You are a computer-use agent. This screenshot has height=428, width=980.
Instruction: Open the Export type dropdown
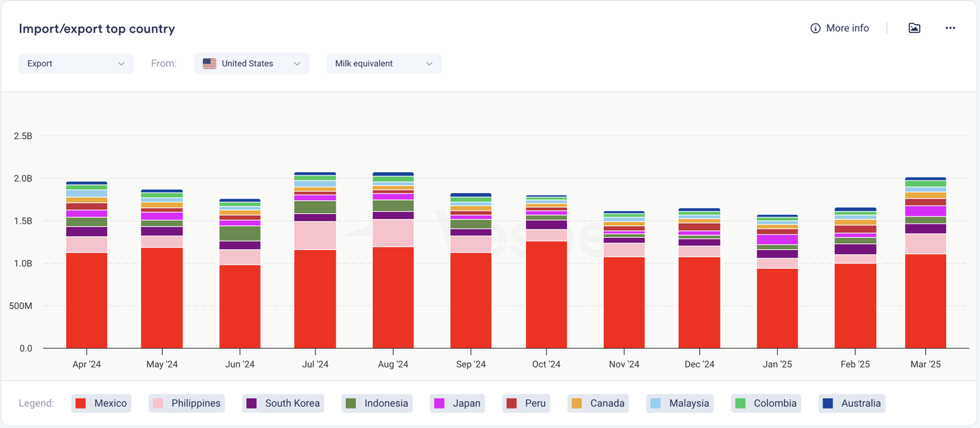tap(76, 63)
